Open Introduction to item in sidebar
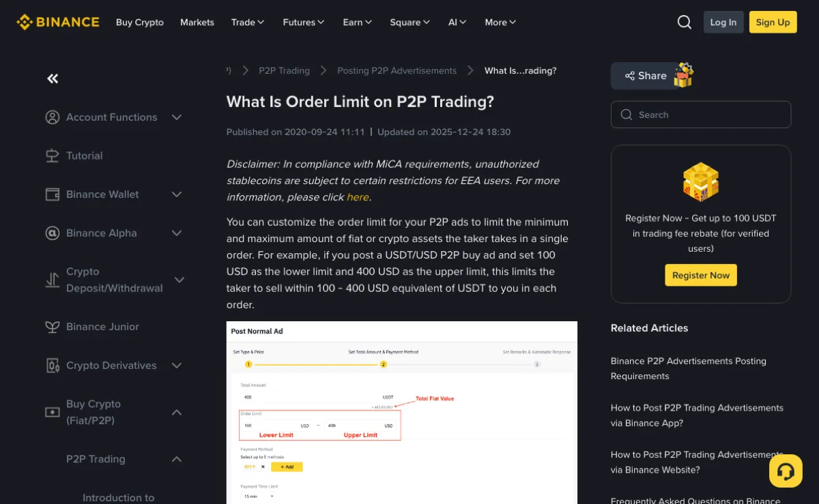Image resolution: width=819 pixels, height=504 pixels. tap(119, 498)
